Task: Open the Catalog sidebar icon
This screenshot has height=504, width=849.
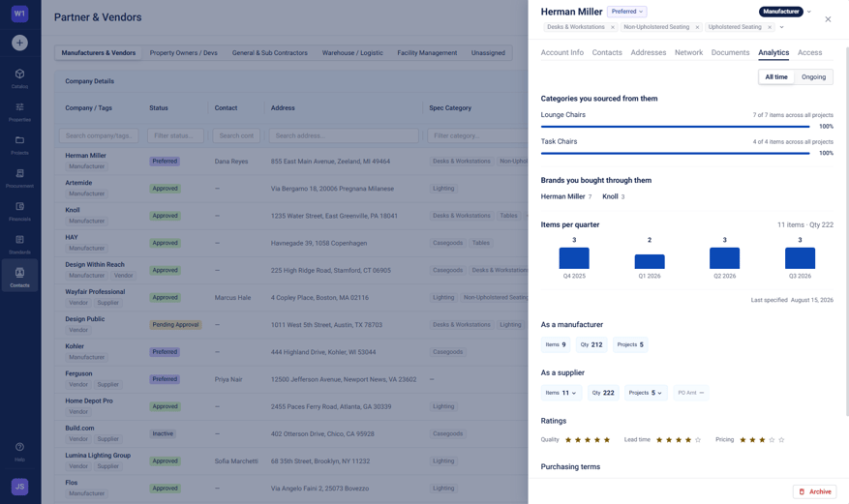Action: coord(19,77)
